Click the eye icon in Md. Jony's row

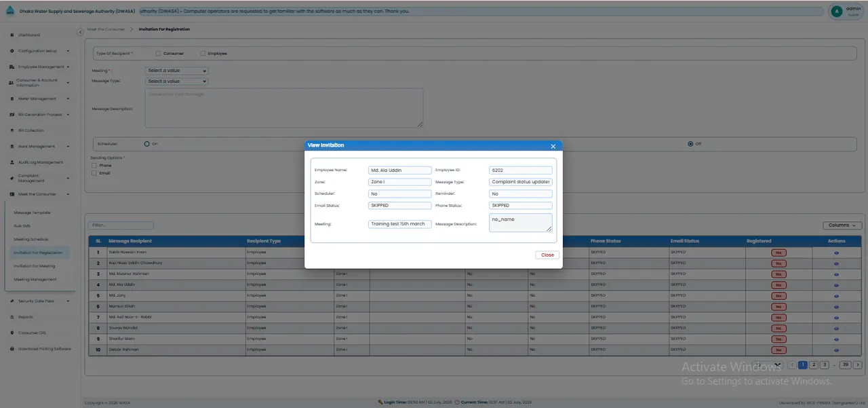pyautogui.click(x=836, y=295)
